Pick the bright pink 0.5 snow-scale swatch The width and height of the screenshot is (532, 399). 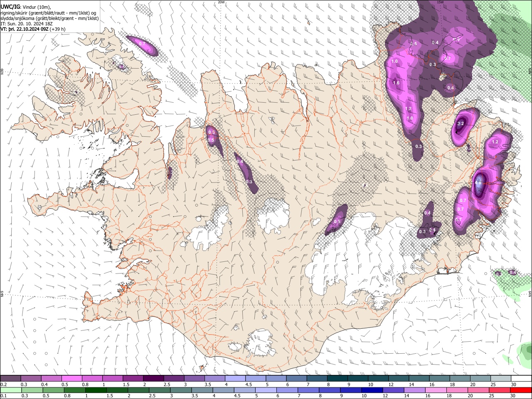[71, 379]
